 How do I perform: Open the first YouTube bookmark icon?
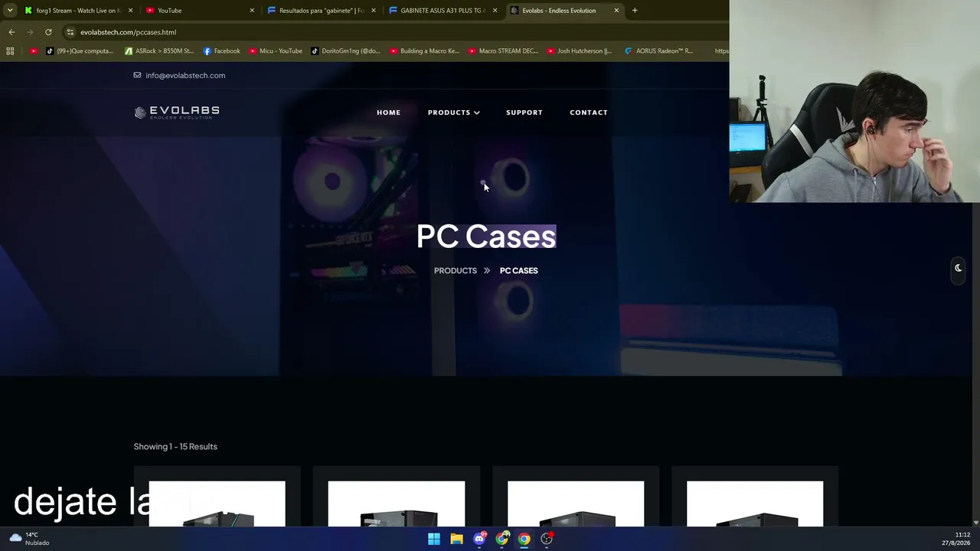(34, 51)
